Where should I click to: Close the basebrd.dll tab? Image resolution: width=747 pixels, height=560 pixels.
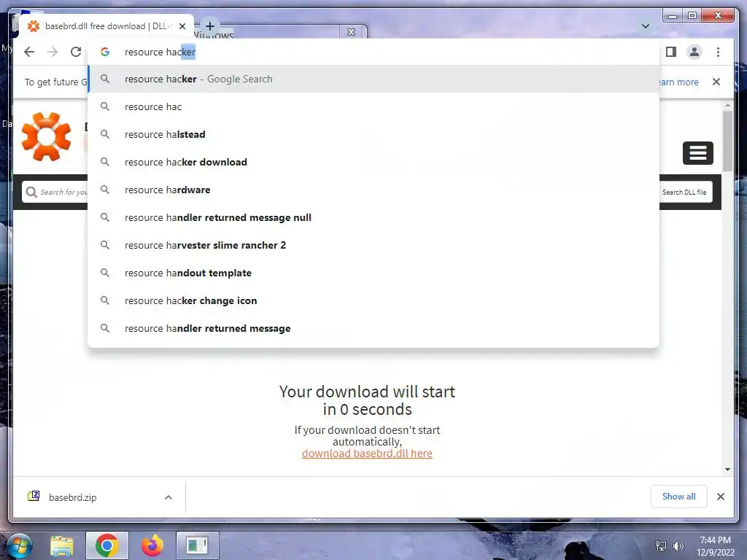(x=182, y=26)
